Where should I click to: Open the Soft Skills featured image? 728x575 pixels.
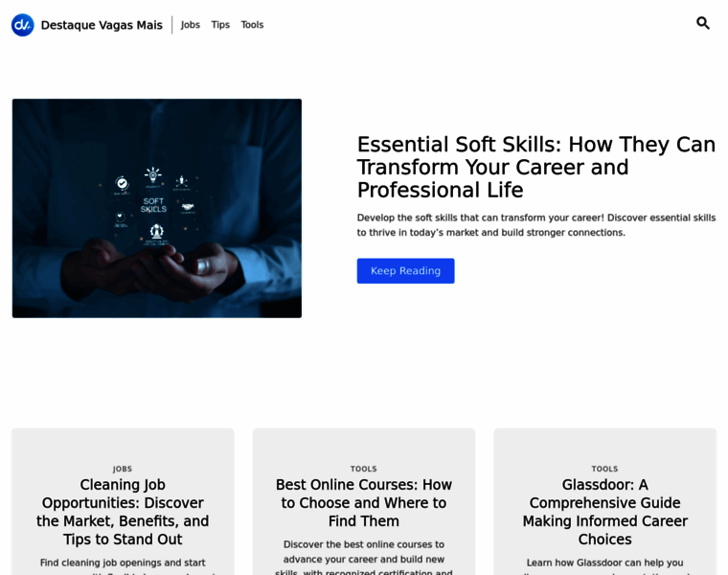click(x=157, y=208)
